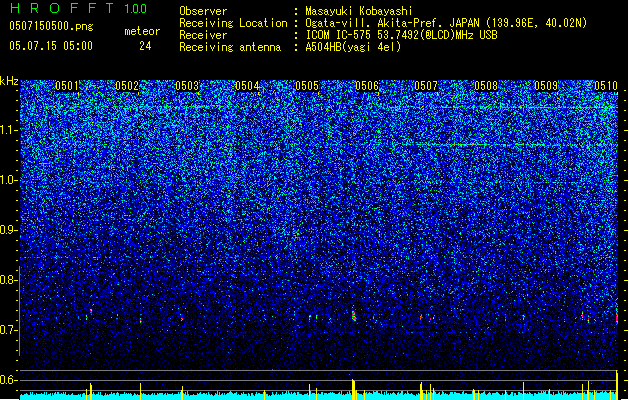
Task: Click the 0507 time marker
Action: [x=426, y=86]
